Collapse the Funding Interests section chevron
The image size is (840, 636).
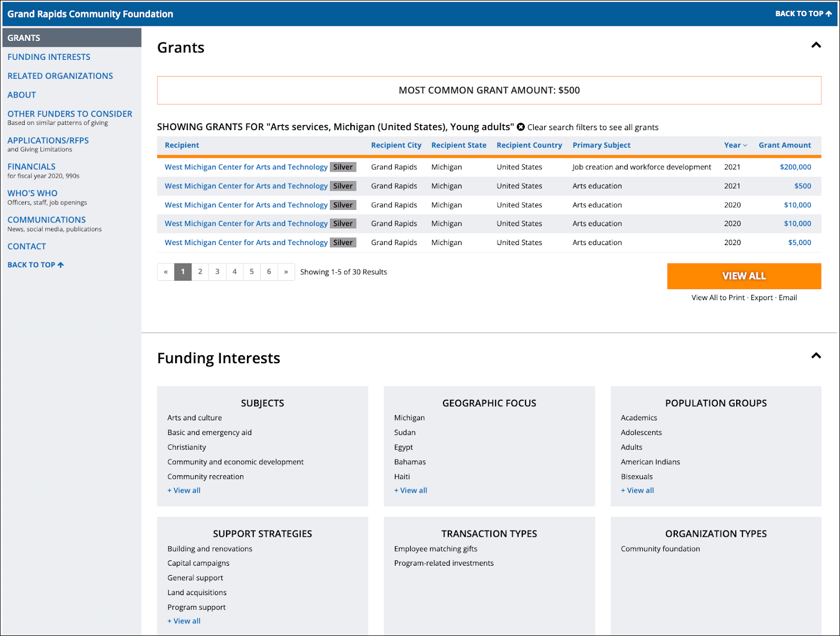[x=816, y=356]
